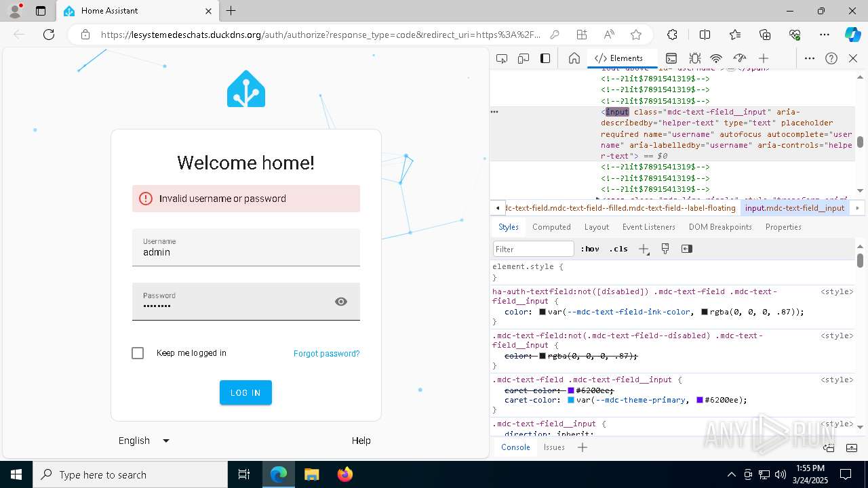Click the LOG IN button
Viewport: 868px width, 488px height.
click(245, 392)
